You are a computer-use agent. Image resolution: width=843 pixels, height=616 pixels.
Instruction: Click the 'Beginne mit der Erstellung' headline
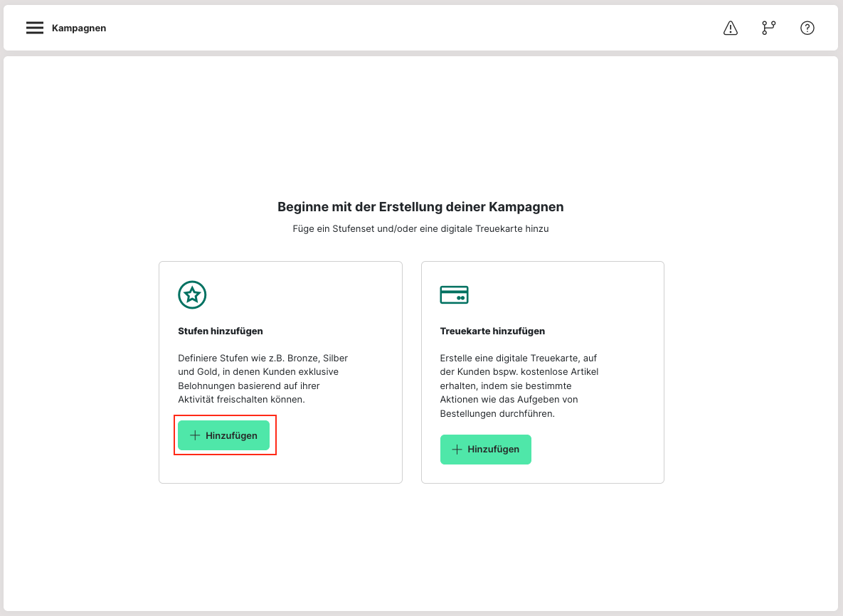pyautogui.click(x=420, y=207)
